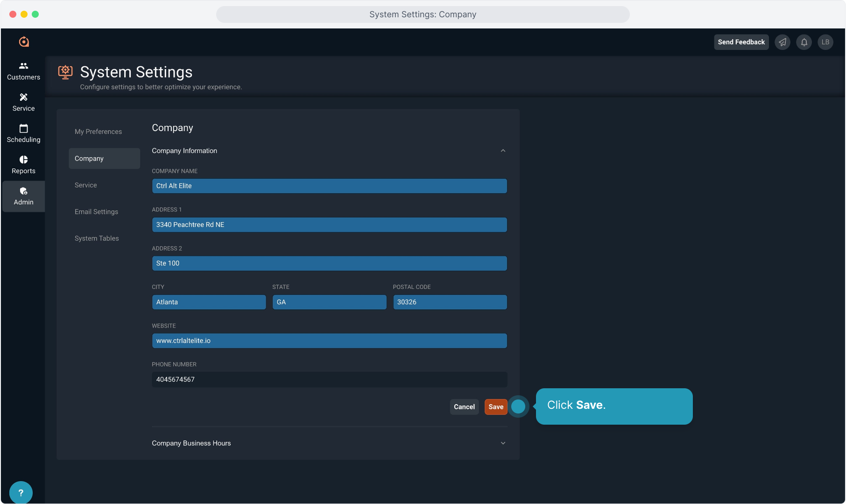Open the Email Settings tab
Screen dimensions: 846x504
coord(96,212)
